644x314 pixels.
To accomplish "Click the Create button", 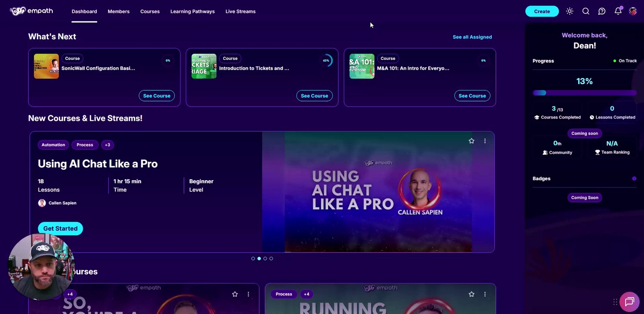I will point(542,11).
